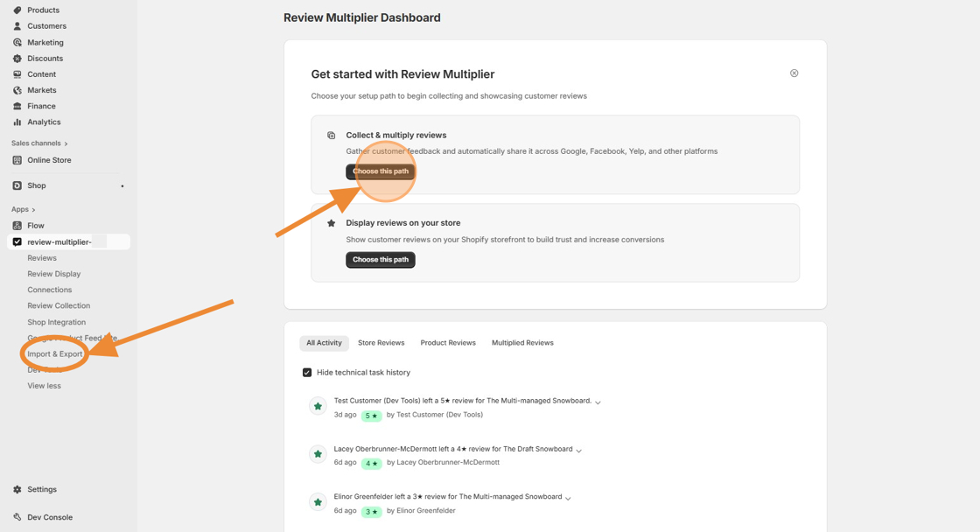
Task: Open the Review Collection page
Action: [x=59, y=305]
